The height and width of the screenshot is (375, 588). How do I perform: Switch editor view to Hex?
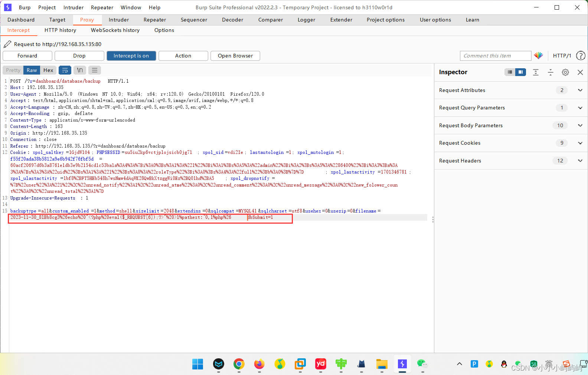click(48, 70)
